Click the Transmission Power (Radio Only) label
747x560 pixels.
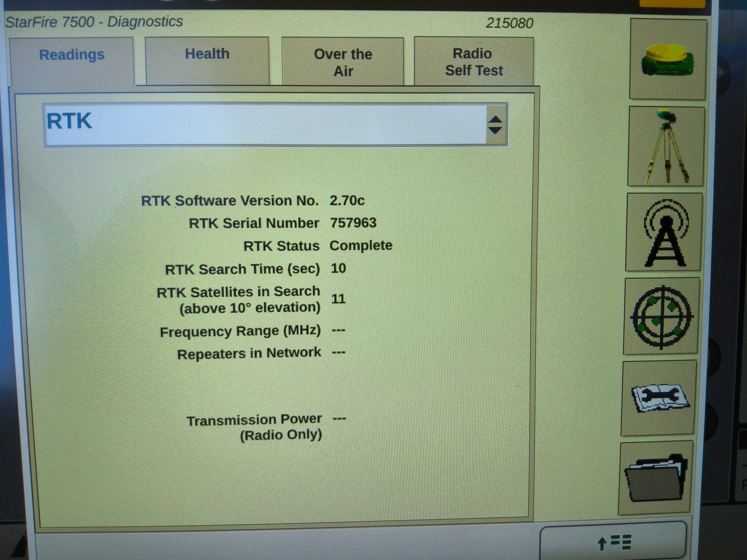254,427
